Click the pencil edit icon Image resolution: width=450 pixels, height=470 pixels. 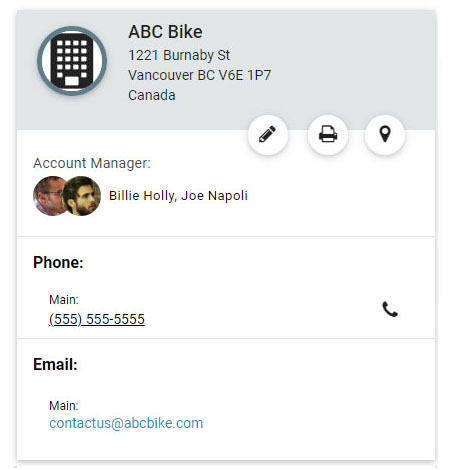pyautogui.click(x=268, y=135)
